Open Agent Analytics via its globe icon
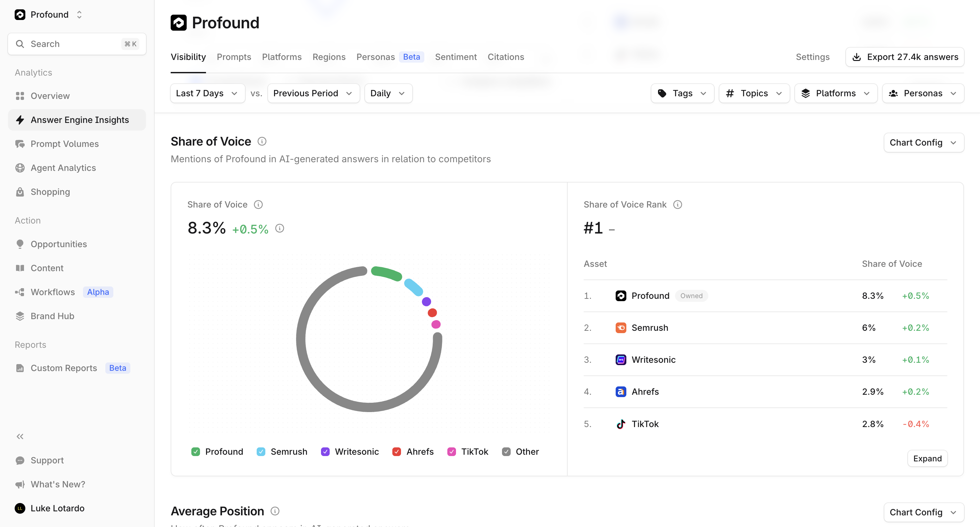This screenshot has height=527, width=980. click(20, 168)
